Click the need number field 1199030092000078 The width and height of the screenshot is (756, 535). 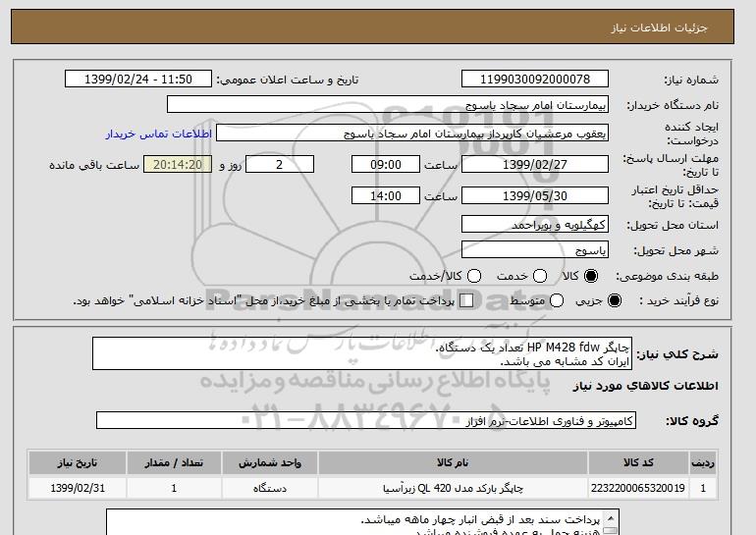535,80
